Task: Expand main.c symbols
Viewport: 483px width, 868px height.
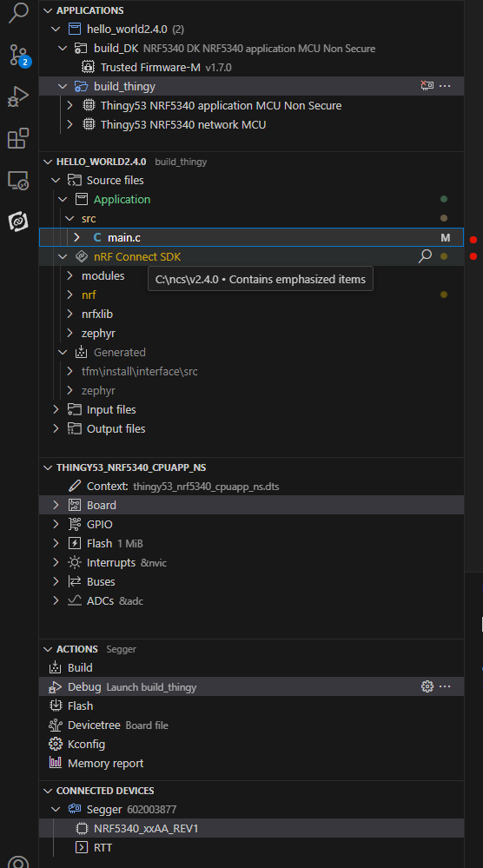Action: click(77, 237)
